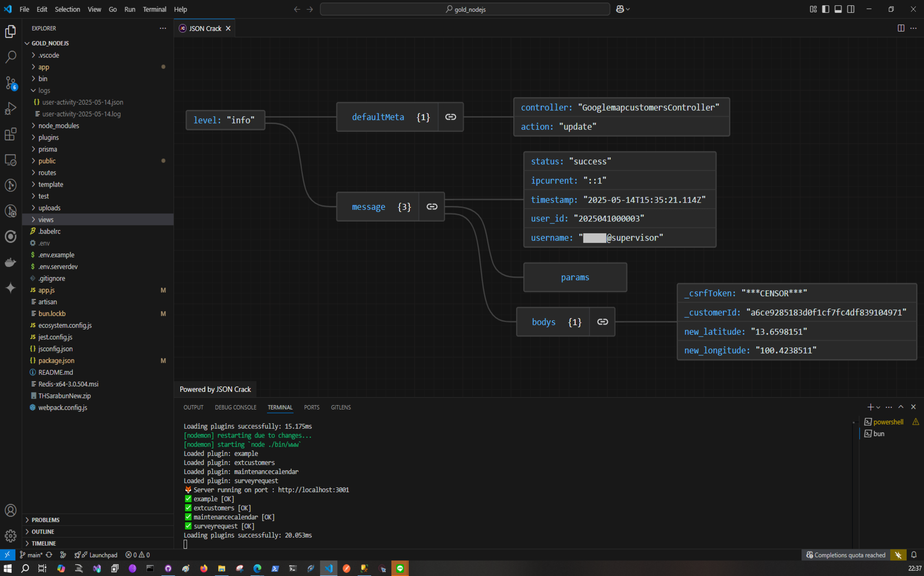
Task: Switch to the GITLENS panel tab
Action: tap(341, 407)
